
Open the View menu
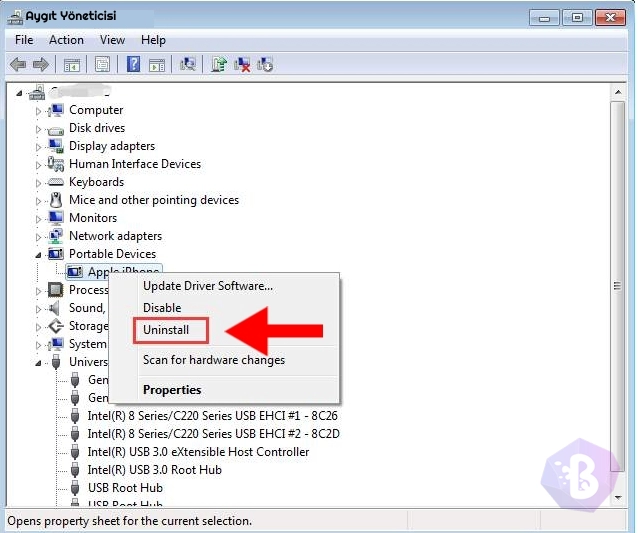pyautogui.click(x=112, y=40)
